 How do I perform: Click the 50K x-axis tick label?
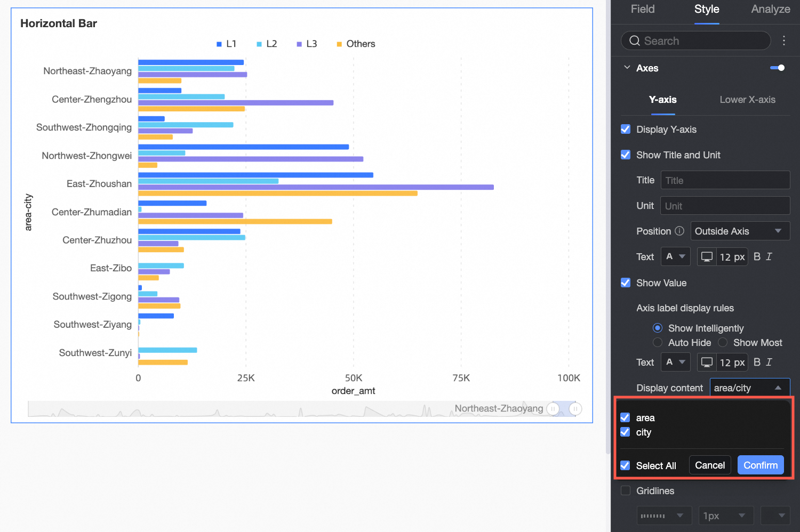354,378
